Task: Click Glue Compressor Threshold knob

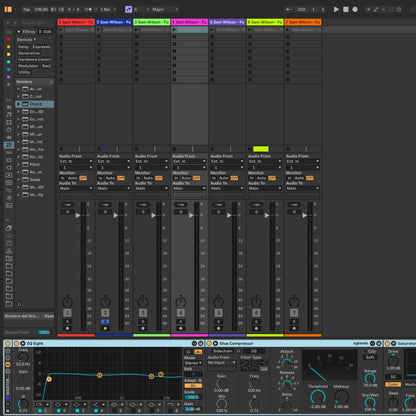Action: point(318,397)
